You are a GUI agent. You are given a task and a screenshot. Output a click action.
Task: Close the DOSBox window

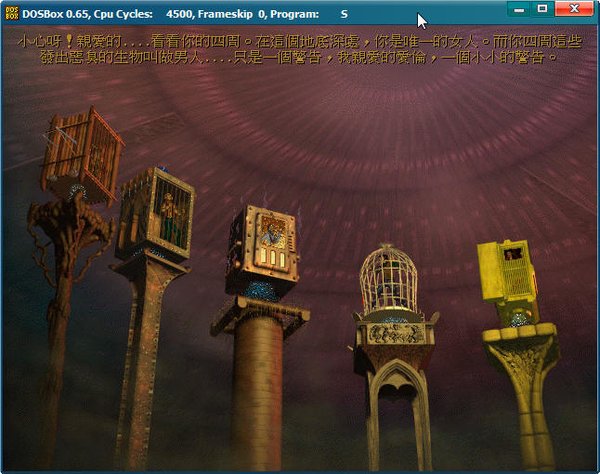(576, 9)
